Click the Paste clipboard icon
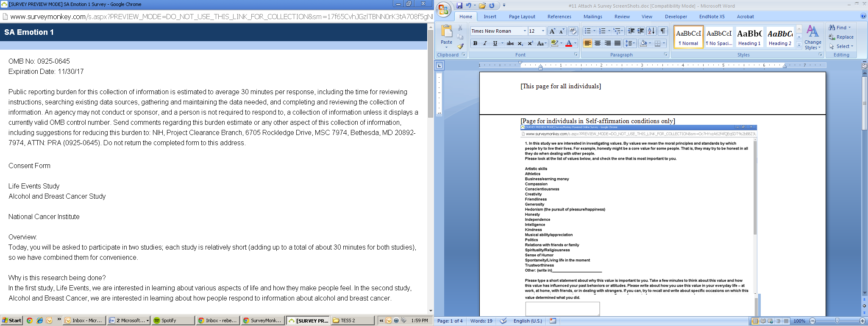Viewport: 868px width, 326px height. pos(446,31)
